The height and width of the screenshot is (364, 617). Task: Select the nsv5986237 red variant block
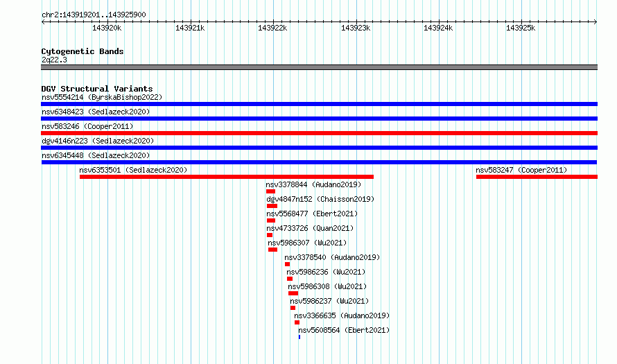293,308
